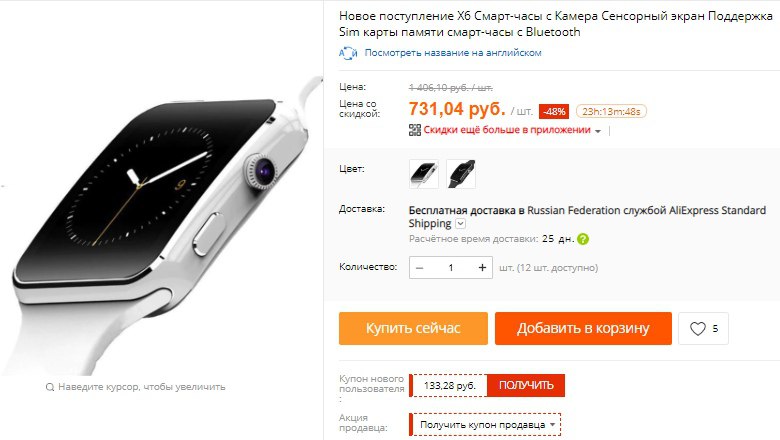Screen dimensions: 780x440
Task: Click the 'Купить сейчас' button
Action: 413,328
